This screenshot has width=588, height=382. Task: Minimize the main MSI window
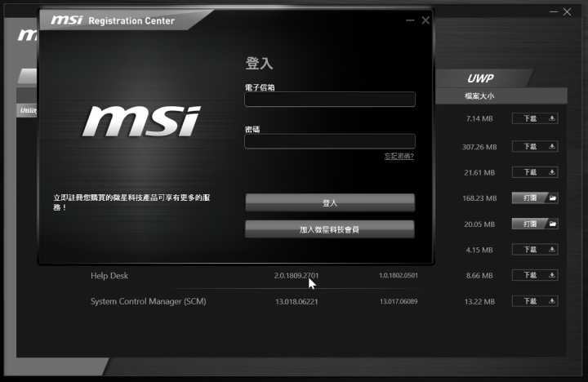(x=554, y=12)
